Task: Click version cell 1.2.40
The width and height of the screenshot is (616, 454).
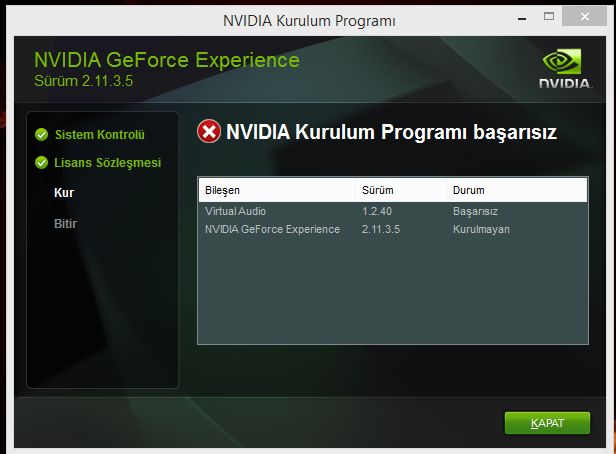Action: pos(377,211)
